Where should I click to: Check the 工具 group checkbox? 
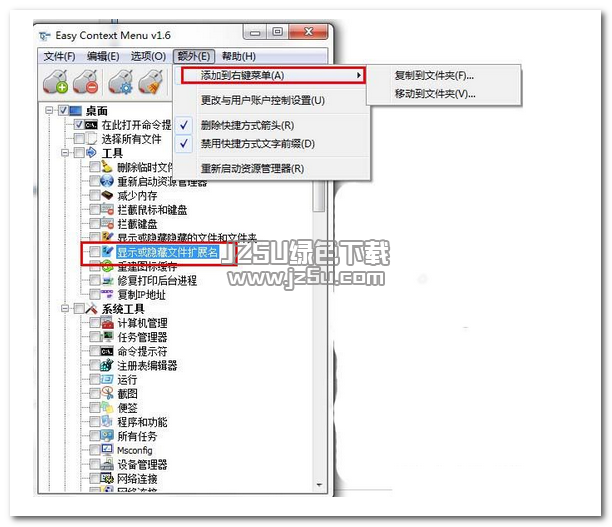click(x=79, y=153)
